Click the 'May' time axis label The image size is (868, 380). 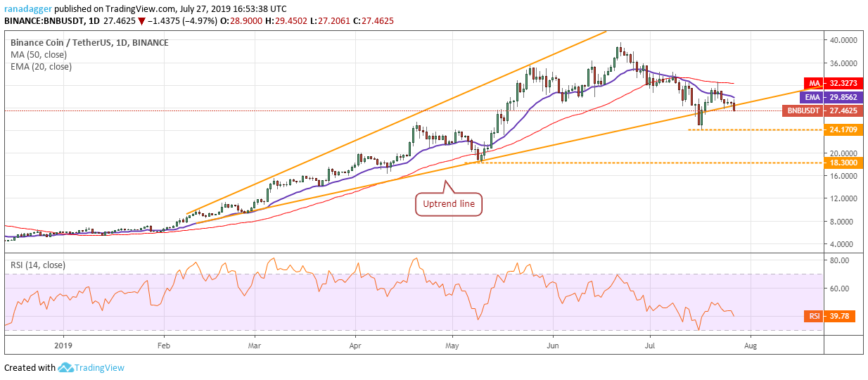[x=452, y=346]
